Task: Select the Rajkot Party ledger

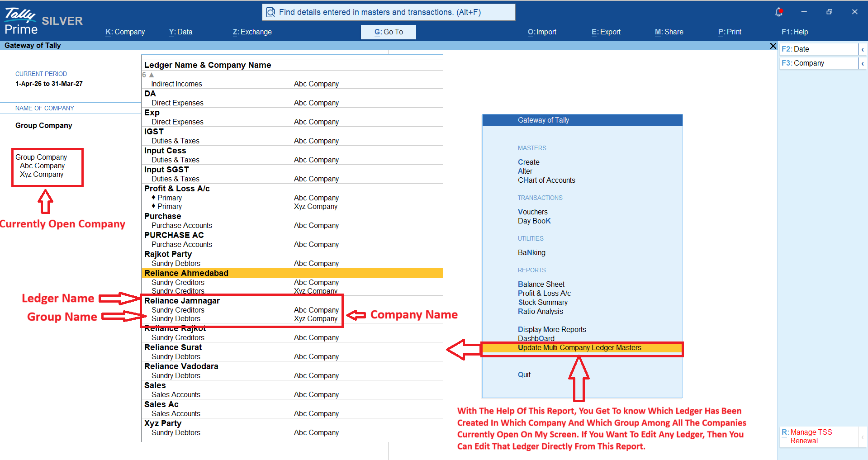Action: [x=168, y=254]
